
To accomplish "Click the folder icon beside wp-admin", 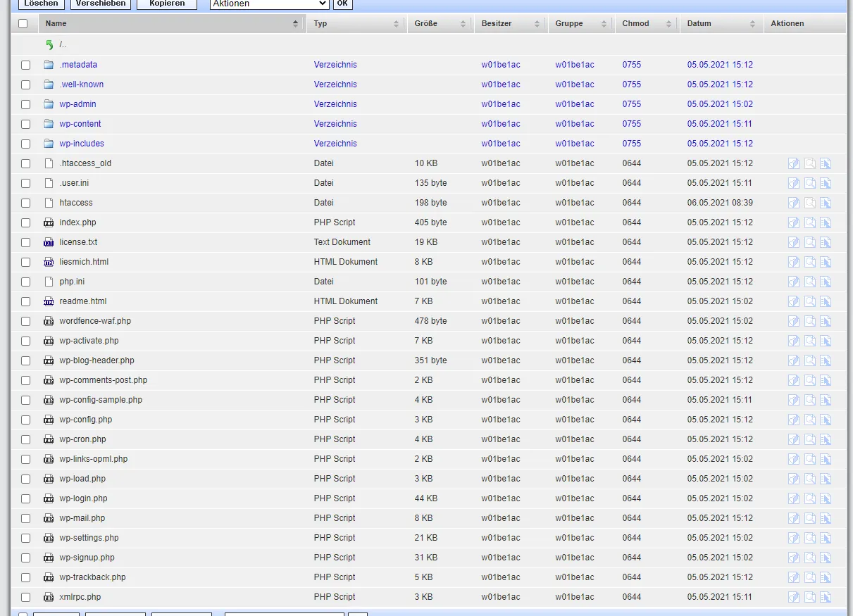I will 49,104.
